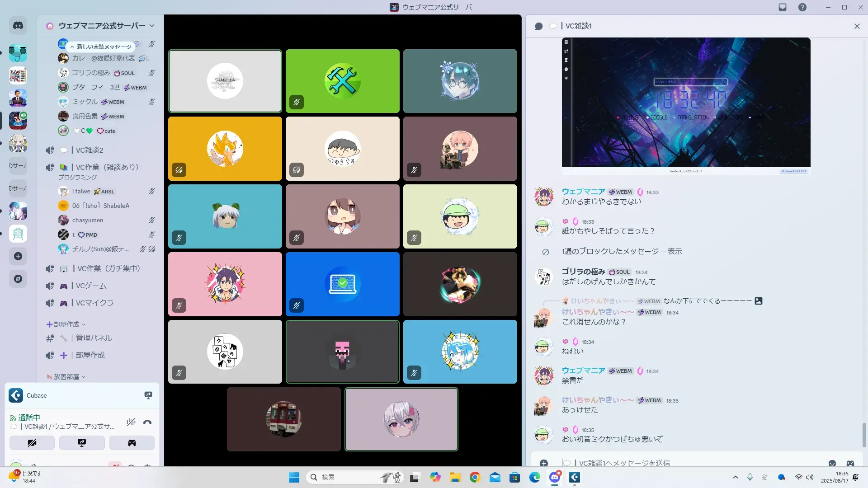Open the 管理パネル text channel
Image resolution: width=868 pixels, height=488 pixels.
click(94, 338)
